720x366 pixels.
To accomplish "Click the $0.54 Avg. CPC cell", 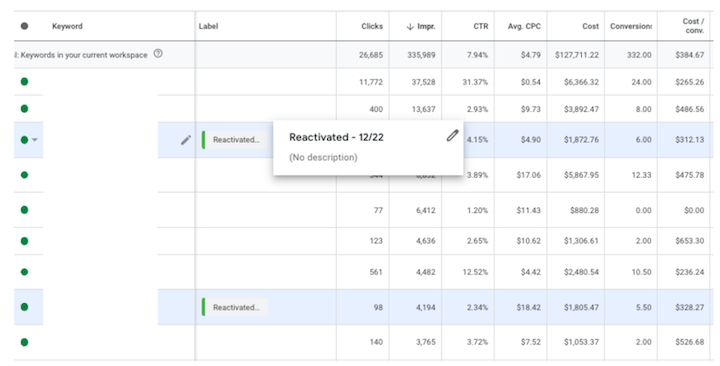I will click(531, 82).
